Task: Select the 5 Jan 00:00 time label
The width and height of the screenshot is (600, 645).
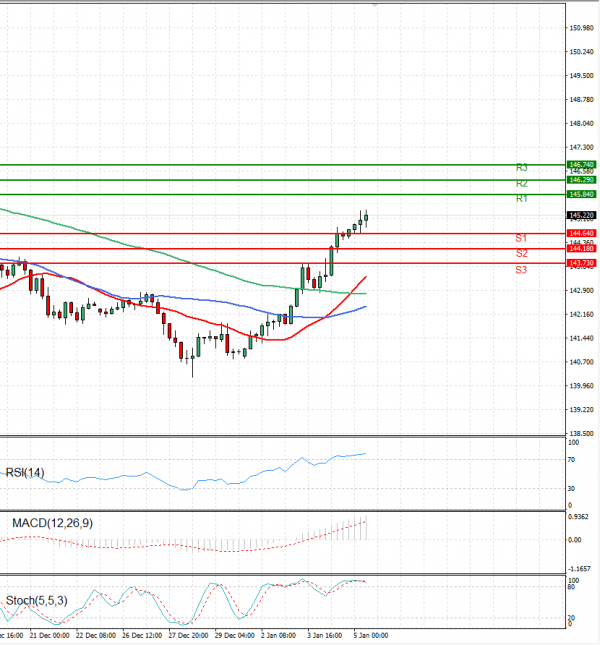Action: tap(371, 636)
